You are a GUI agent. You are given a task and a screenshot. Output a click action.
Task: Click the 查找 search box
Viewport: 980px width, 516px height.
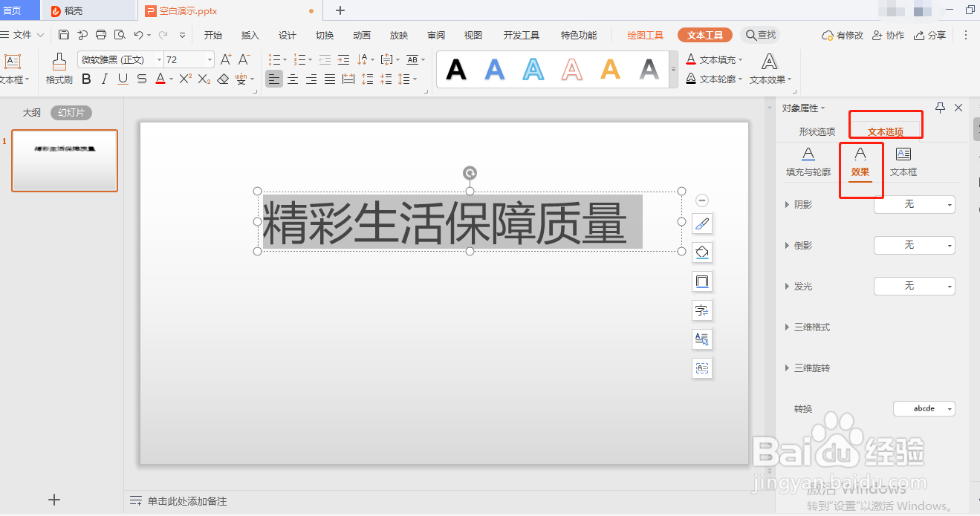[x=761, y=35]
